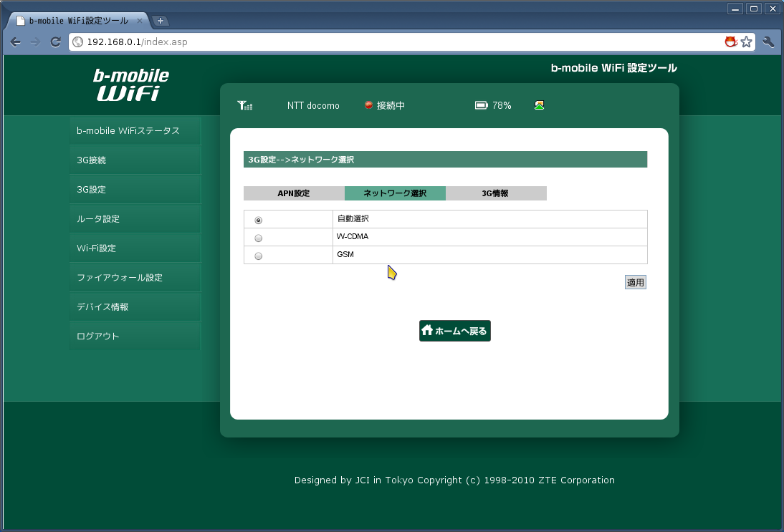Image resolution: width=784 pixels, height=532 pixels.
Task: Click the 接続中 status text
Action: pyautogui.click(x=391, y=105)
